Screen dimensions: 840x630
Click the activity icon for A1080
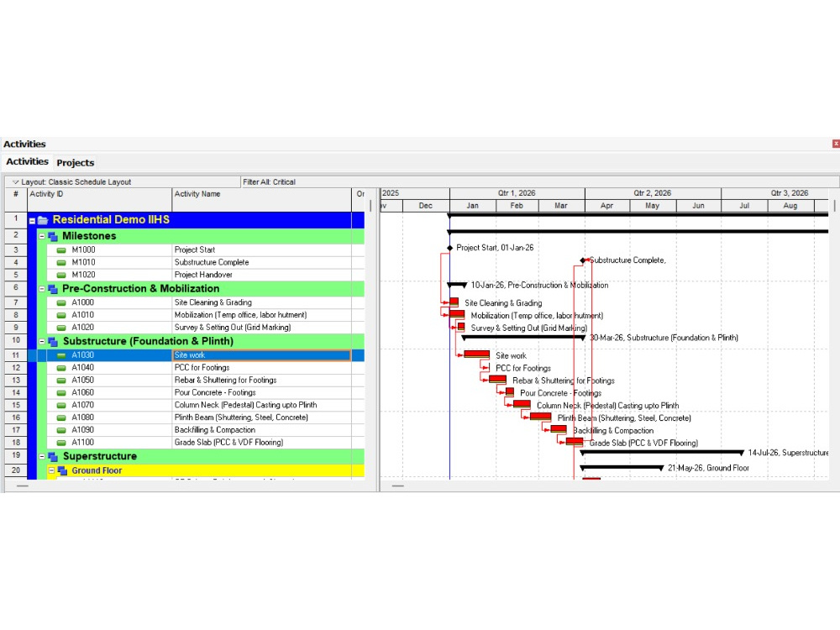click(x=61, y=417)
